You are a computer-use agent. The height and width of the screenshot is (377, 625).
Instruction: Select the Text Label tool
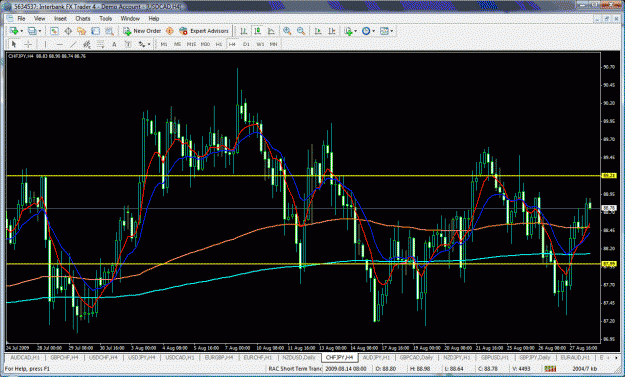(x=128, y=44)
